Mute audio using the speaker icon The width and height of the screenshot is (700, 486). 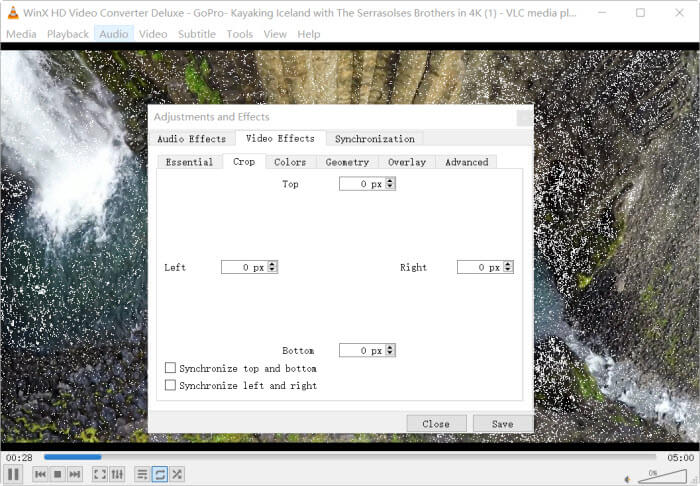click(x=628, y=479)
